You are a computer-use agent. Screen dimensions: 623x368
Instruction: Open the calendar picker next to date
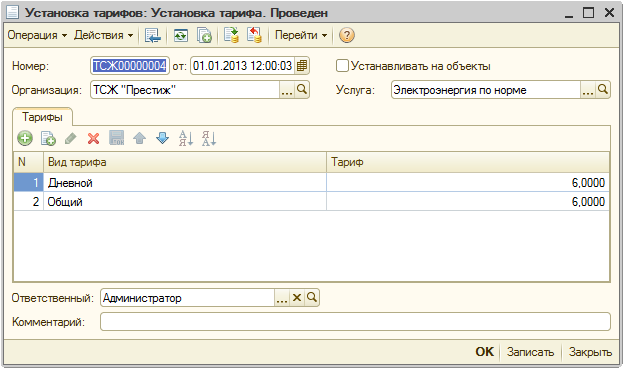coord(302,66)
